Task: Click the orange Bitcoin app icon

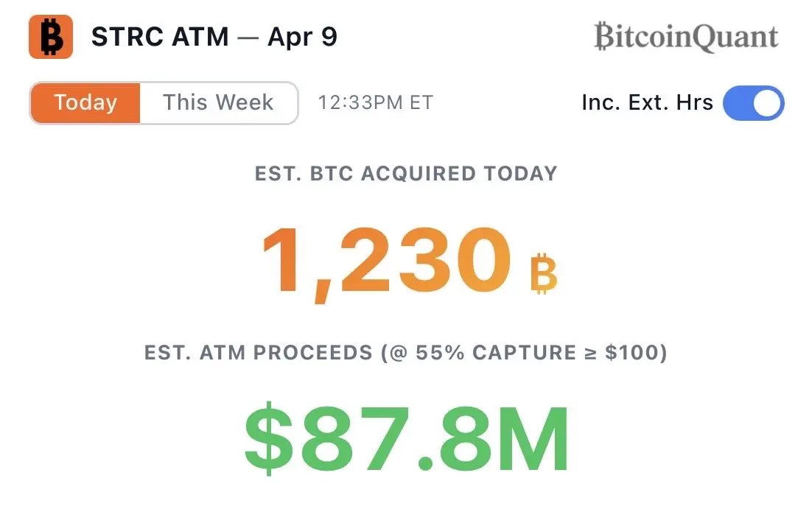Action: (50, 37)
